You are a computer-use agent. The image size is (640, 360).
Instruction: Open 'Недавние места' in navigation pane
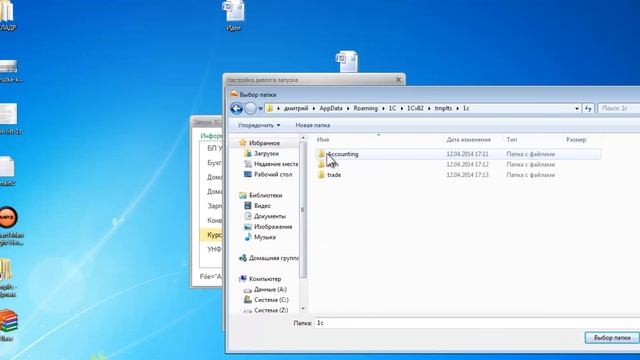coord(276,164)
